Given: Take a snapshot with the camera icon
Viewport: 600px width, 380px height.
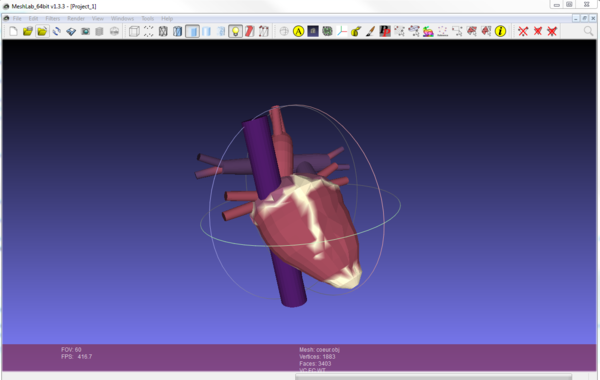Looking at the screenshot, I should pyautogui.click(x=85, y=31).
